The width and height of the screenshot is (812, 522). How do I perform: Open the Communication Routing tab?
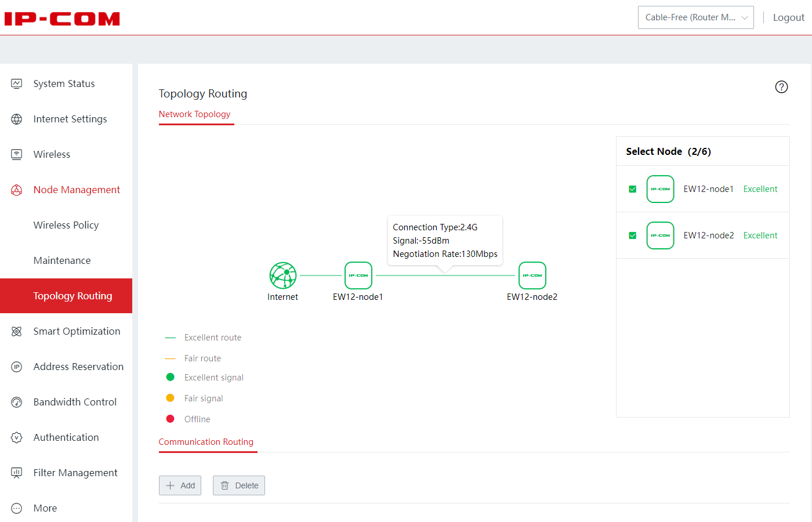tap(206, 442)
